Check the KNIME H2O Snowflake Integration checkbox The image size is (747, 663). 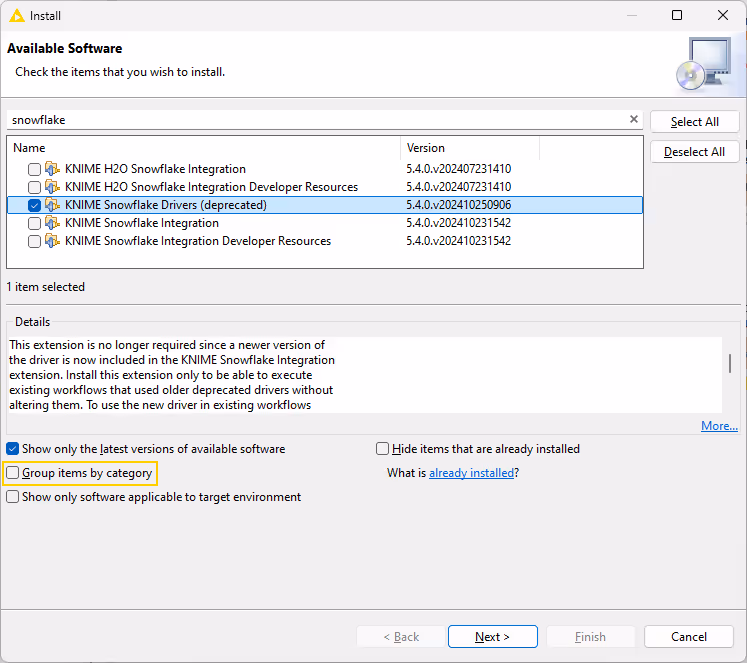point(35,169)
